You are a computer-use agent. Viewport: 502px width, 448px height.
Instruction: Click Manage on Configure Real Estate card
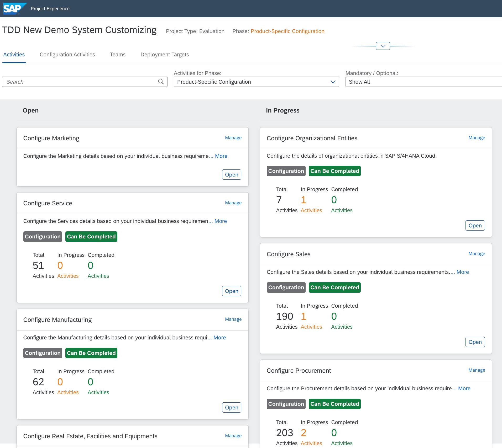click(x=233, y=436)
